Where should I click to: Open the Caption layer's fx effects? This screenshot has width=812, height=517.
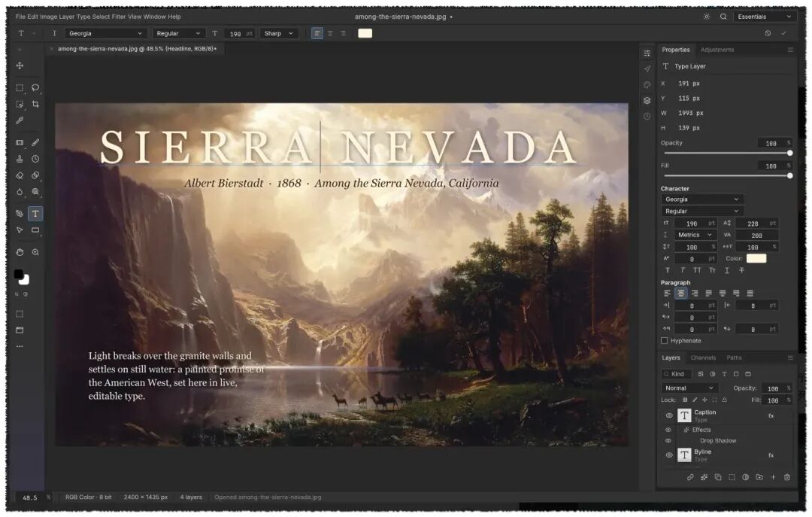pyautogui.click(x=771, y=415)
